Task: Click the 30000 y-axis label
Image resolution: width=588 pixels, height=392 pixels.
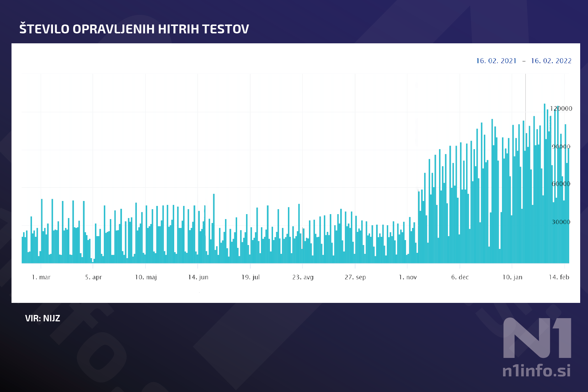Action: pyautogui.click(x=561, y=222)
